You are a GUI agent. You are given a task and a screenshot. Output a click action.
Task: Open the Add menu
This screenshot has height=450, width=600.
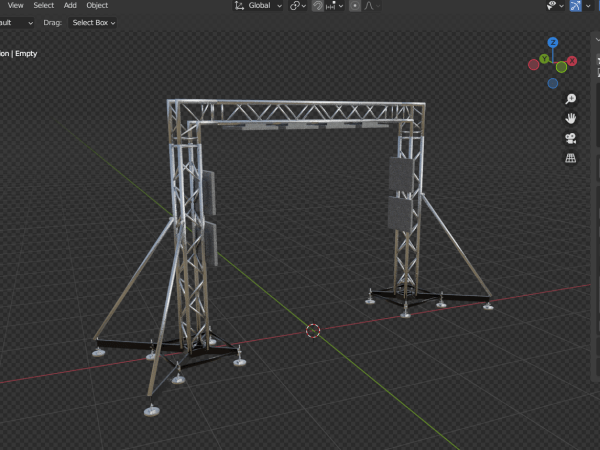(70, 5)
